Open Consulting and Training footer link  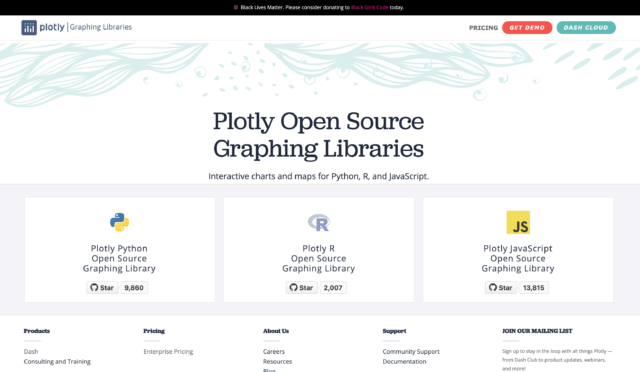click(57, 361)
